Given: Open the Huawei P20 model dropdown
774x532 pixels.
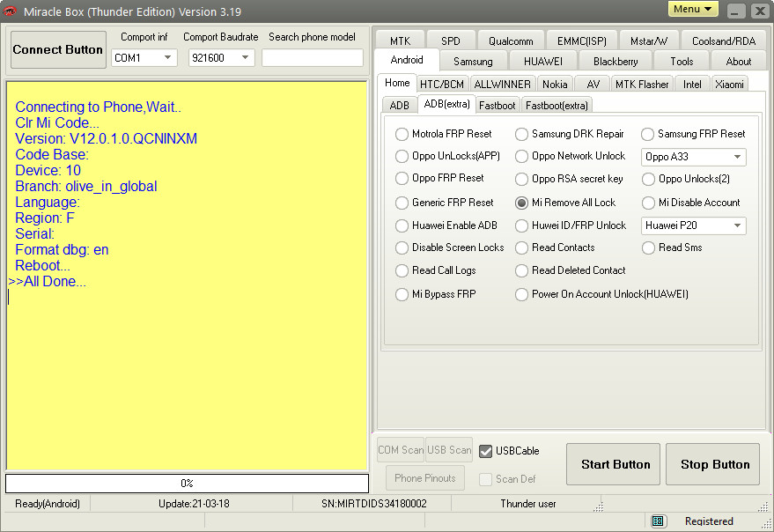Looking at the screenshot, I should (694, 225).
